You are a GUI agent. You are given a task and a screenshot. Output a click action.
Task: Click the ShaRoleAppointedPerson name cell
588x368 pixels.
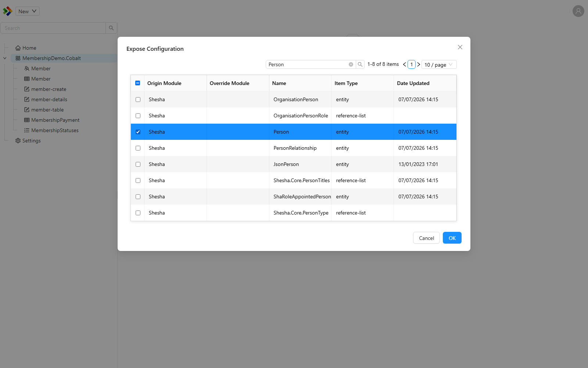click(x=300, y=197)
